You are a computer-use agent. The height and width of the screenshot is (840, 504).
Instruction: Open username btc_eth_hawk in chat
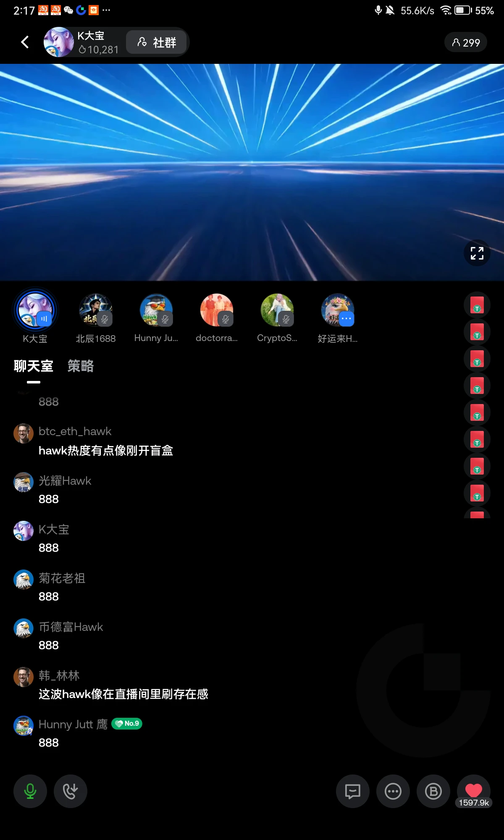pos(75,431)
